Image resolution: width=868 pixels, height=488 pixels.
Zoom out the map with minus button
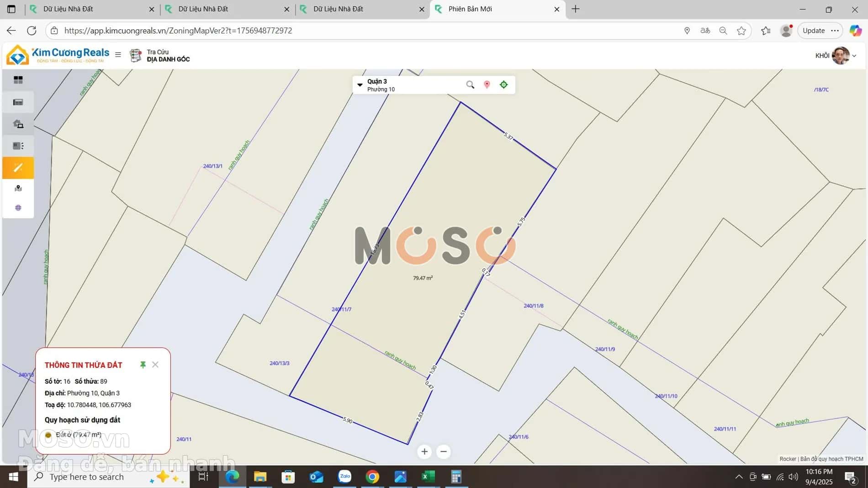tap(444, 452)
